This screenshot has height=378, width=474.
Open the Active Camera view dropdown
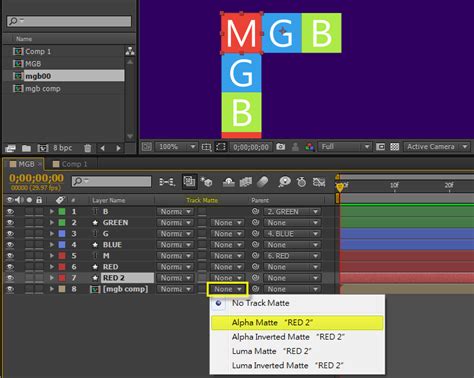pyautogui.click(x=436, y=147)
